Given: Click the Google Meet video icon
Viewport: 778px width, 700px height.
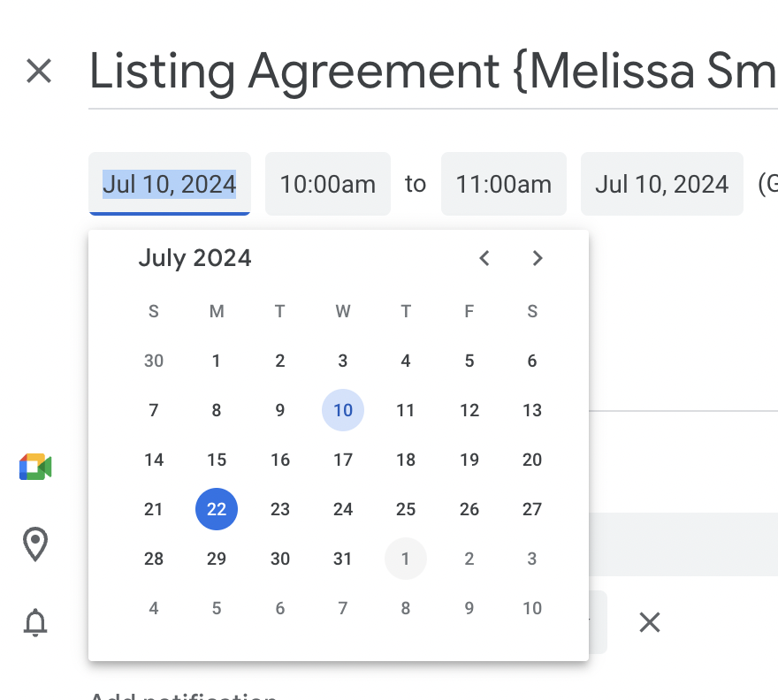Looking at the screenshot, I should click(x=35, y=468).
